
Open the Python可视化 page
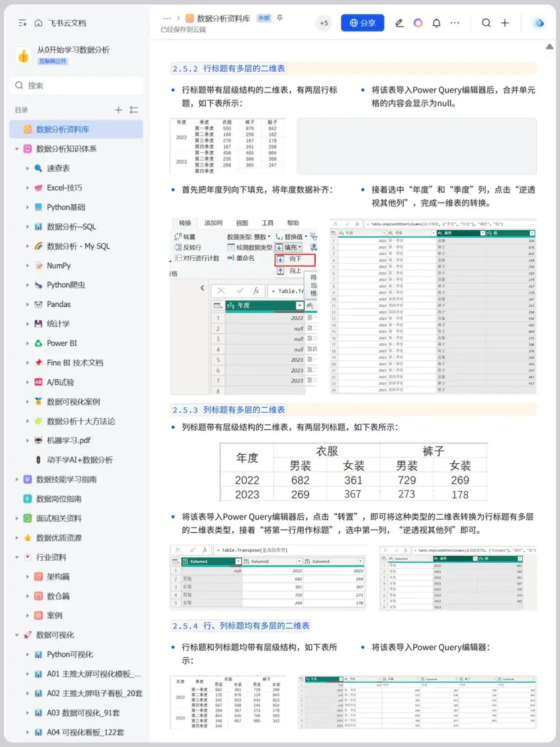[69, 655]
